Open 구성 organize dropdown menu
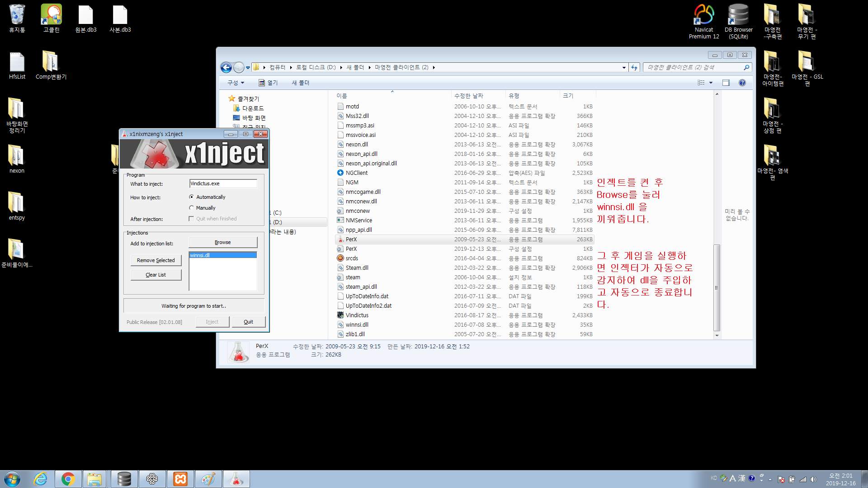868x488 pixels. click(x=236, y=83)
